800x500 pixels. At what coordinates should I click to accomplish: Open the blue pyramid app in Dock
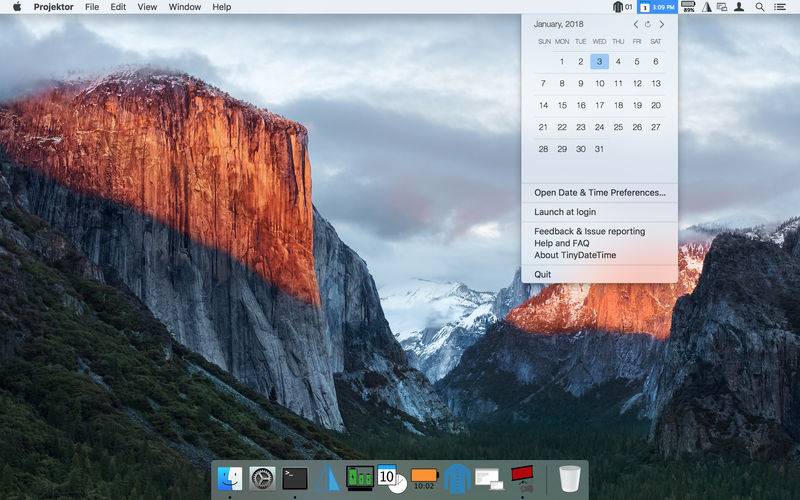327,479
